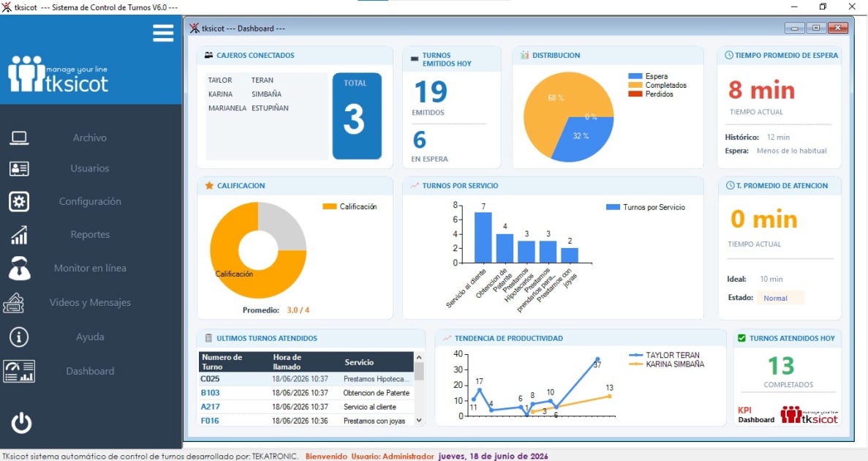Click the Espera blue legend swatch
The image size is (868, 461).
click(635, 76)
